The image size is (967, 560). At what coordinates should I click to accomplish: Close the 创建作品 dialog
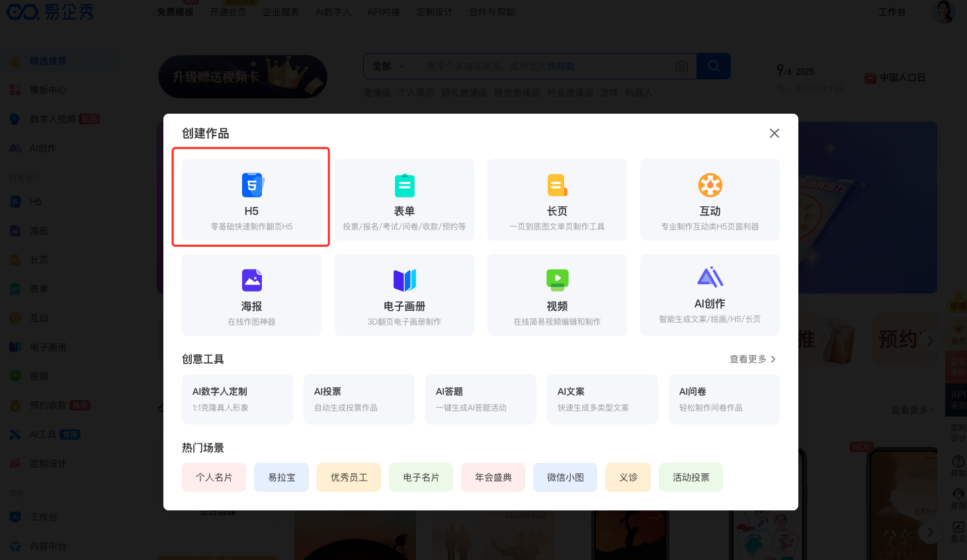tap(775, 134)
